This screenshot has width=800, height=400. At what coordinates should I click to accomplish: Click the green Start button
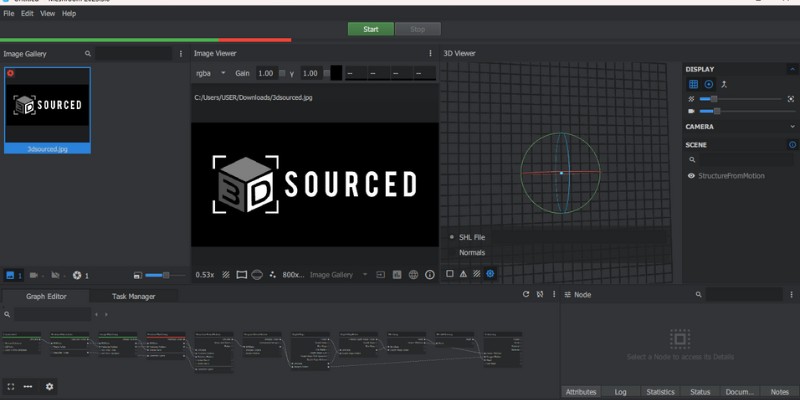(371, 29)
